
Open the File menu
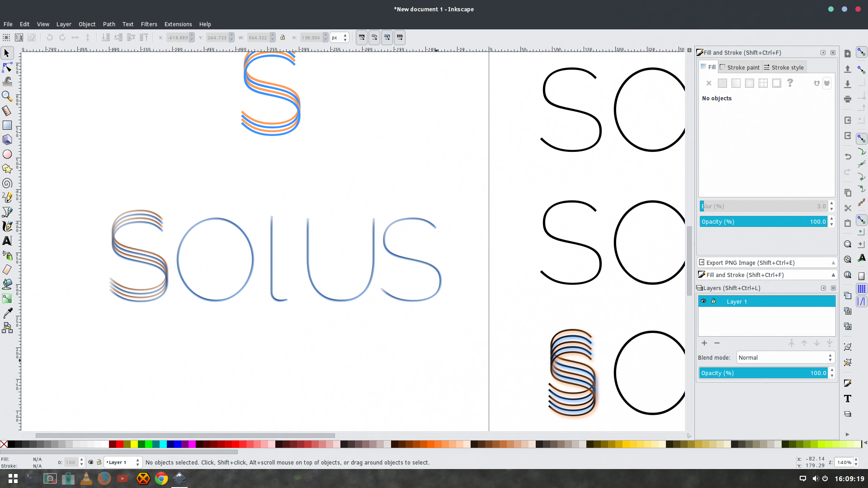(x=8, y=24)
